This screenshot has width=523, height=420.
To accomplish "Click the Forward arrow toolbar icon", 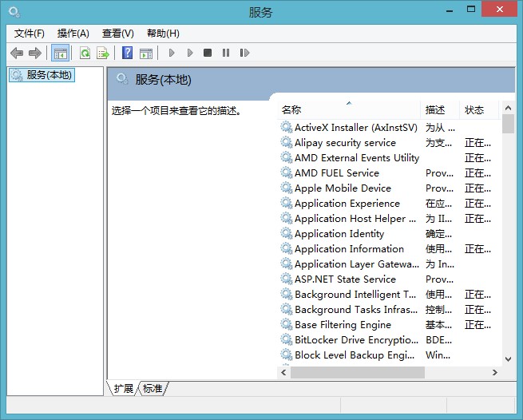I will (x=35, y=53).
